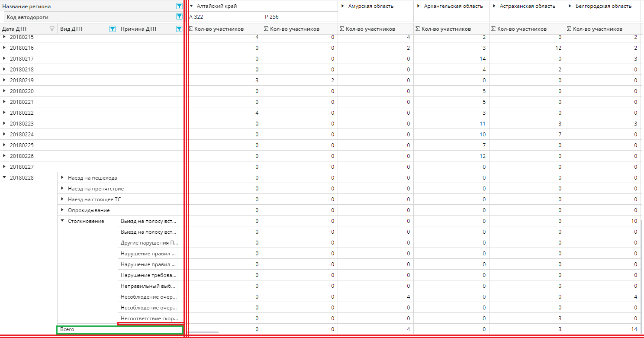
Task: Click the horizontal scrollbar at the bottom
Action: [203, 332]
